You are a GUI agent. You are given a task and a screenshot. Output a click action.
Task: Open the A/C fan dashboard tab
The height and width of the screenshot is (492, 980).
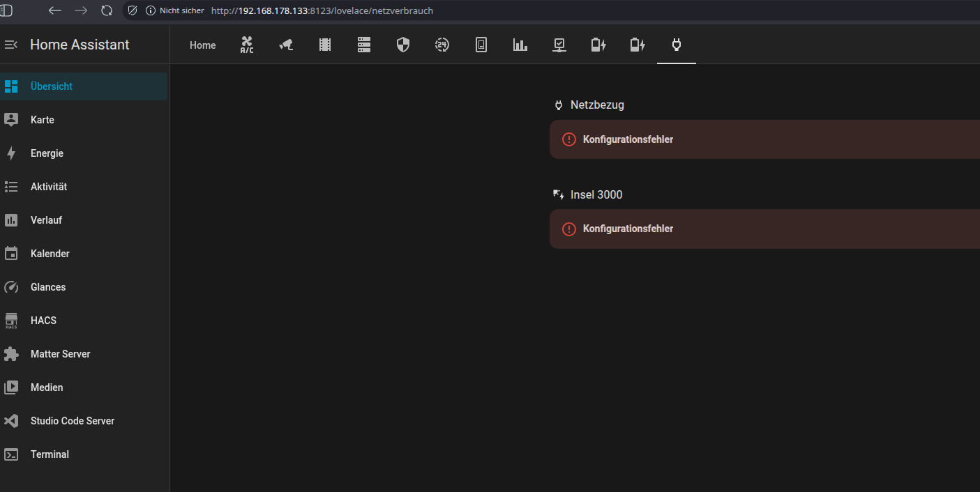[x=247, y=45]
